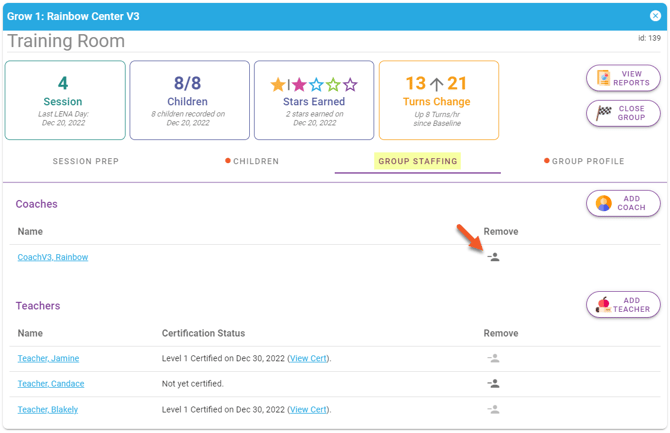Click the Close Group button
The image size is (670, 433).
pos(623,113)
